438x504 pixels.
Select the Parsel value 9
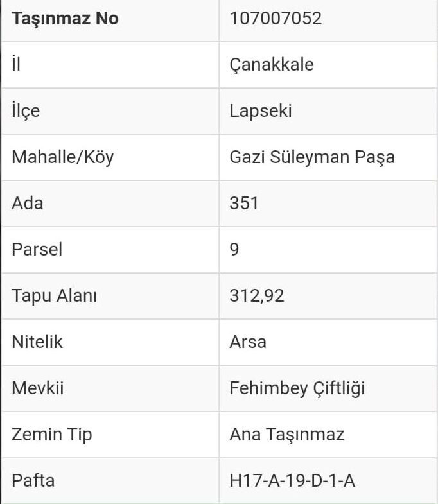tap(234, 249)
